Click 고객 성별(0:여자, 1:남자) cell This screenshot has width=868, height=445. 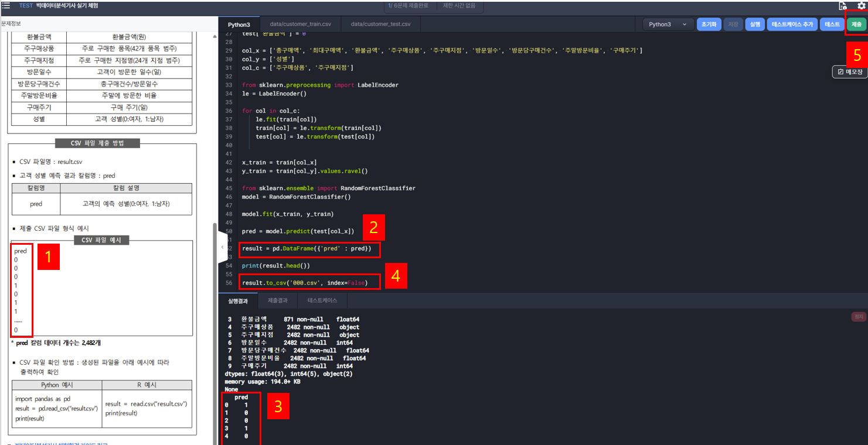[x=130, y=119]
